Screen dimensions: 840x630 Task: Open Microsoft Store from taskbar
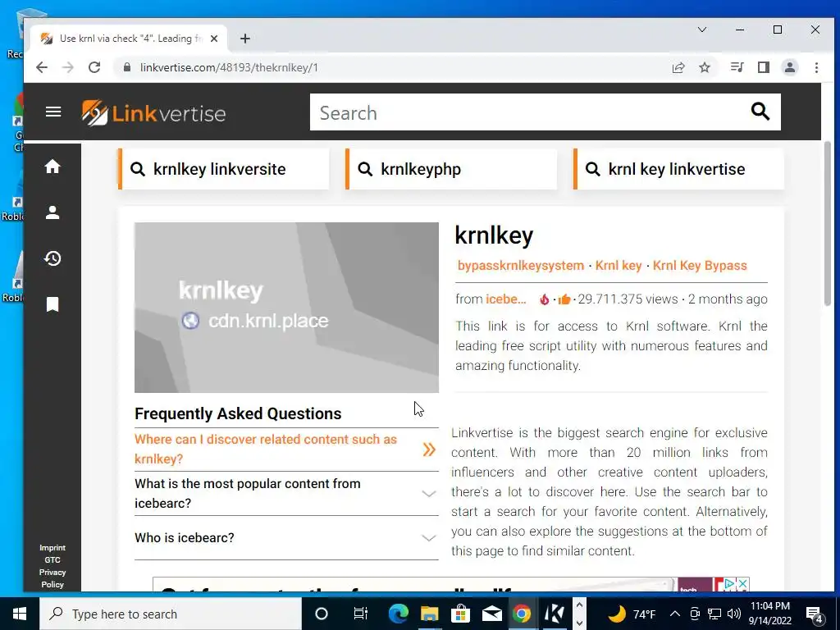pos(460,614)
